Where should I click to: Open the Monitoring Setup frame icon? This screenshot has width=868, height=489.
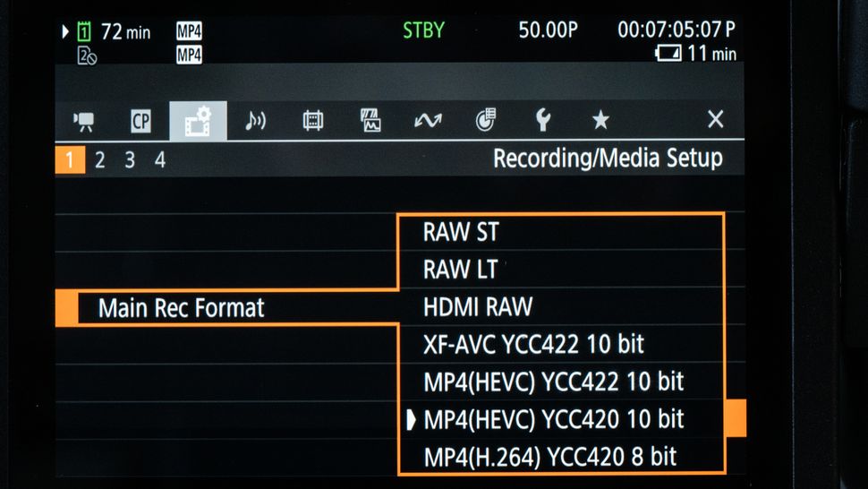pos(313,121)
